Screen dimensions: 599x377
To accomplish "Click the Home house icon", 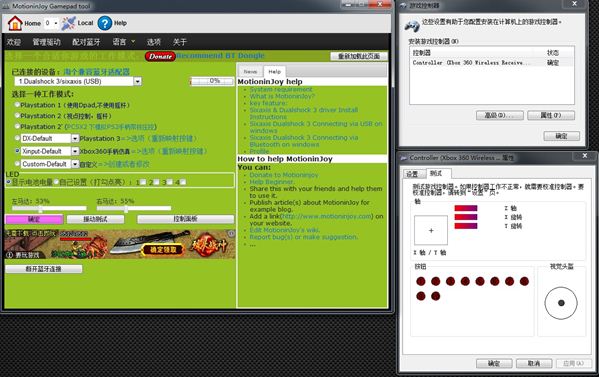I will pyautogui.click(x=15, y=23).
